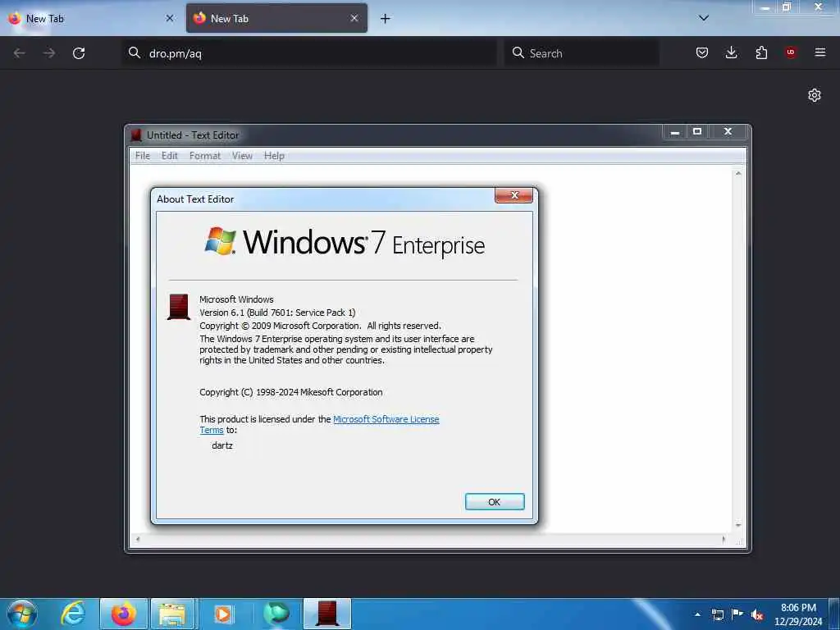Click the green round taskbar app icon

coord(276,614)
